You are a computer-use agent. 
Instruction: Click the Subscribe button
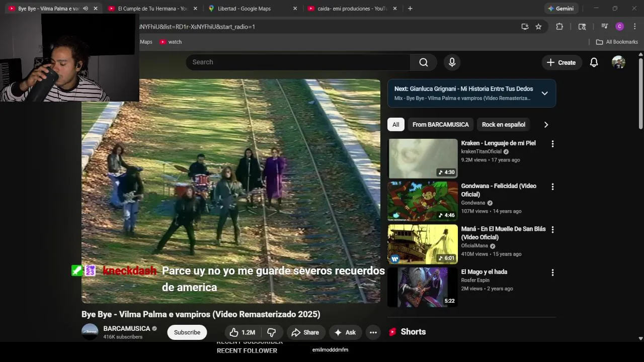coord(187,332)
